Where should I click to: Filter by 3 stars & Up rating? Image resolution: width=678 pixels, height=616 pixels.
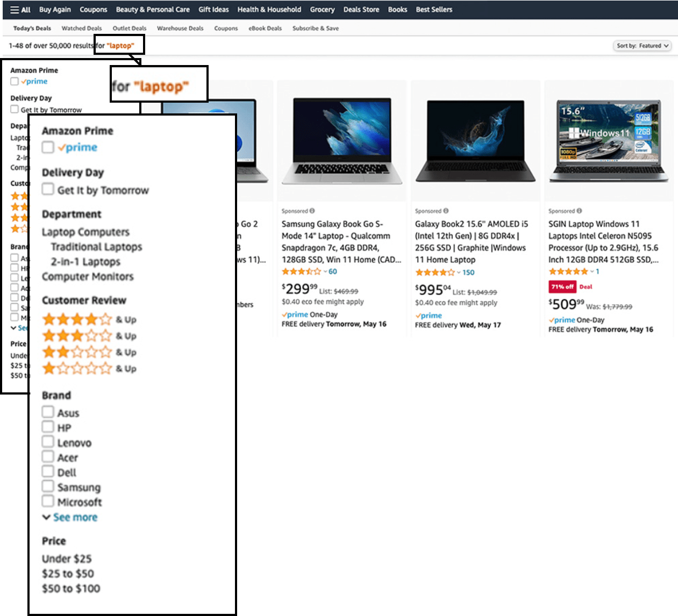(x=89, y=336)
